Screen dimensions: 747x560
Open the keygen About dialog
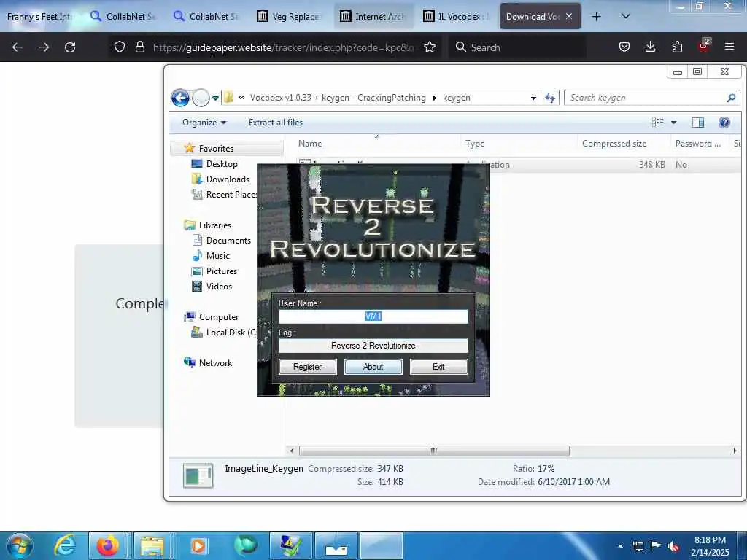click(x=373, y=367)
